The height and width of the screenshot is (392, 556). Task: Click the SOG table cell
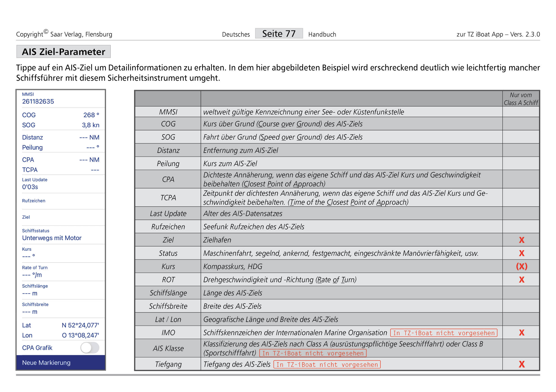click(168, 137)
